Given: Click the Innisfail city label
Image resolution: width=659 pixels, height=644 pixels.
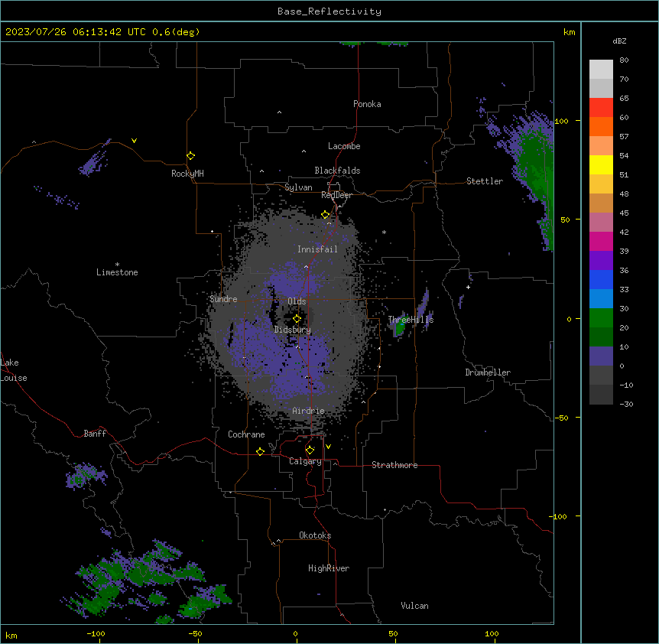Looking at the screenshot, I should click(x=317, y=249).
